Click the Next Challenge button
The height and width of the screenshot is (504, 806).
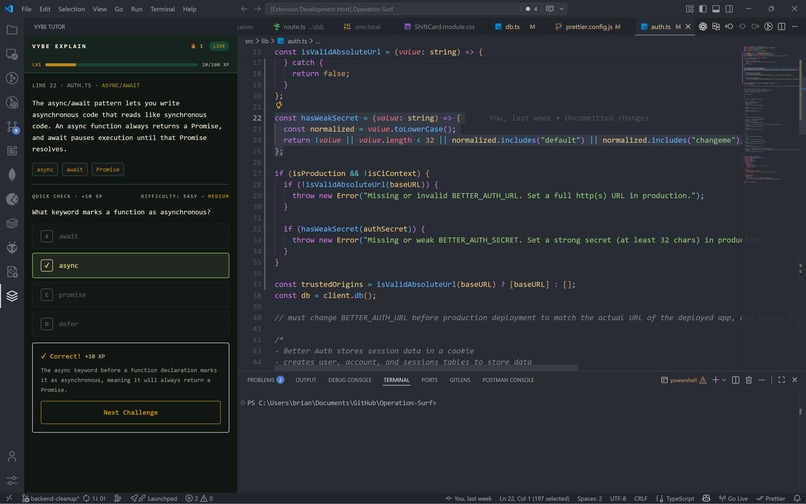tap(131, 412)
